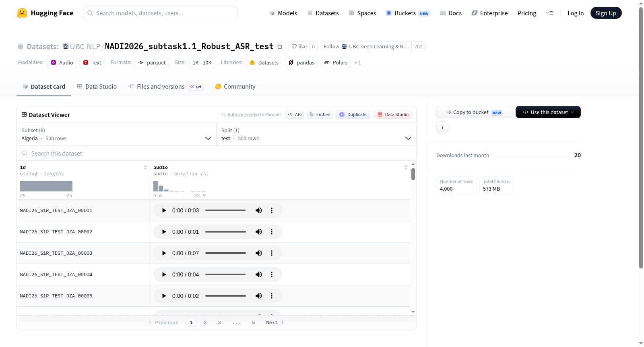Seek in audio slider of row DZA_00003
644x347 pixels.
225,253
